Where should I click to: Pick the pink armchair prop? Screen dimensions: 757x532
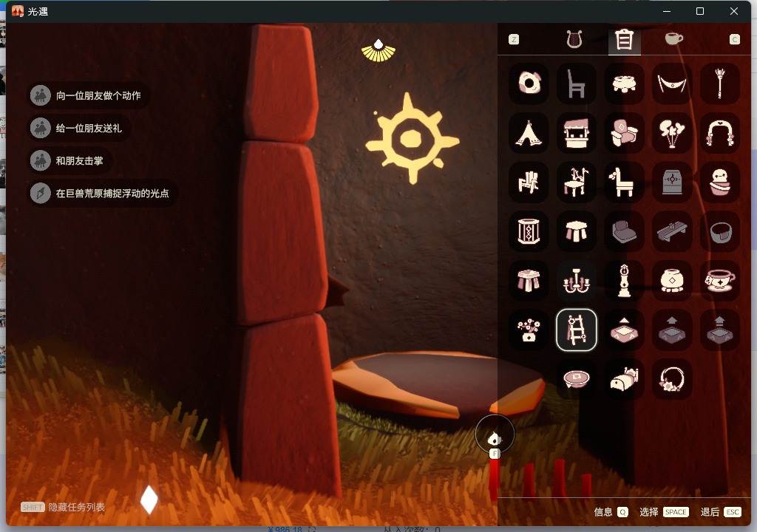(x=624, y=133)
